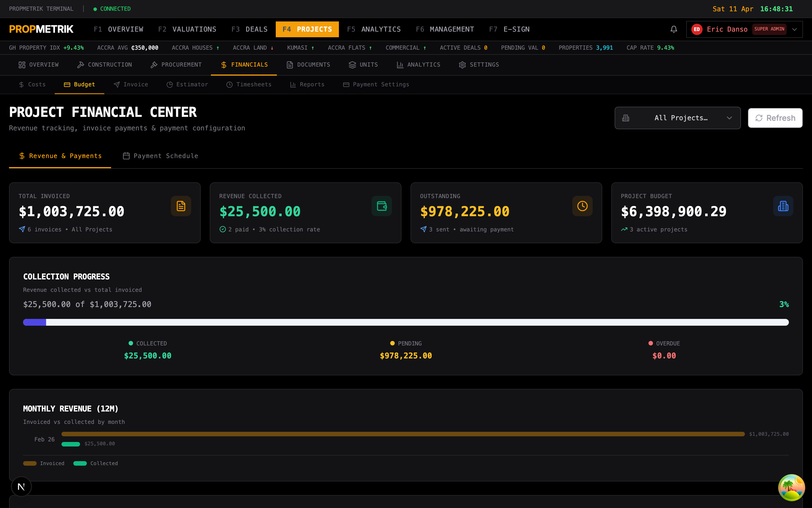The image size is (812, 508).
Task: Click the Settings gear icon tab
Action: [462, 65]
